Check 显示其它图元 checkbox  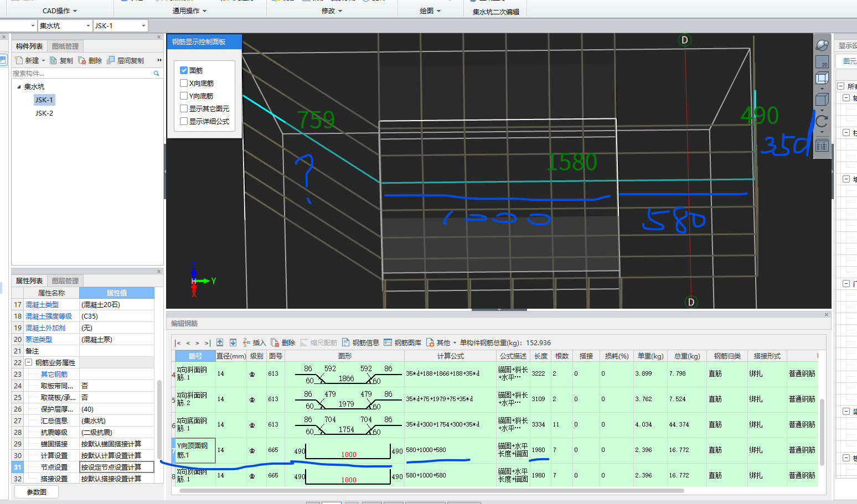pyautogui.click(x=184, y=108)
